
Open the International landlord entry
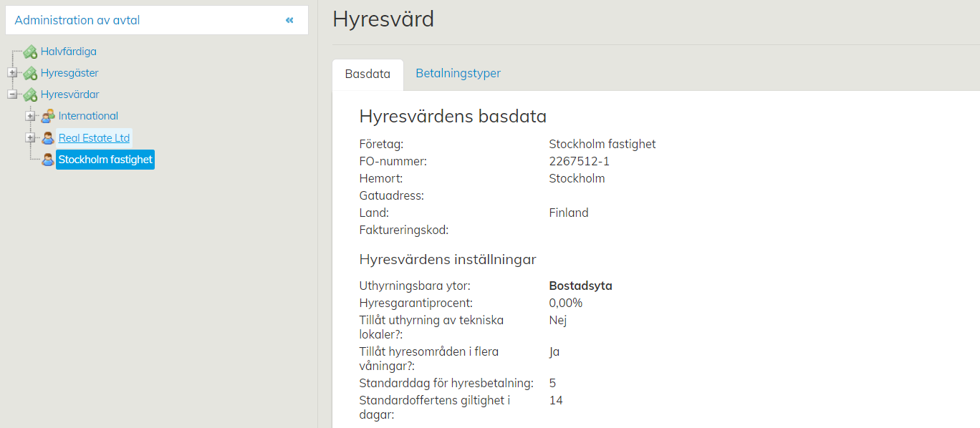coord(88,116)
